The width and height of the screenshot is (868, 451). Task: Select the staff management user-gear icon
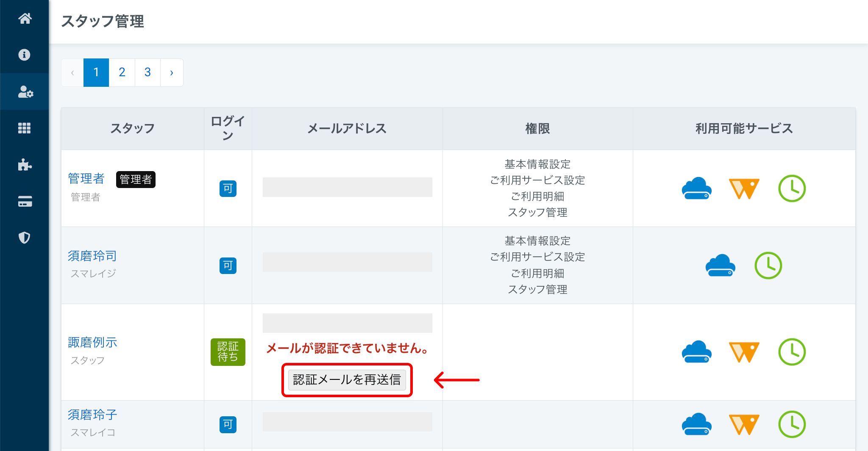point(25,92)
